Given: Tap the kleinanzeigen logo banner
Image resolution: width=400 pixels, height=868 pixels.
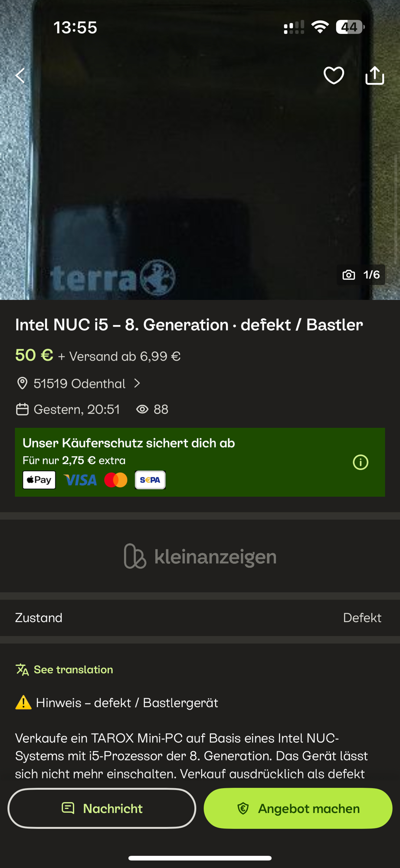Looking at the screenshot, I should click(200, 556).
